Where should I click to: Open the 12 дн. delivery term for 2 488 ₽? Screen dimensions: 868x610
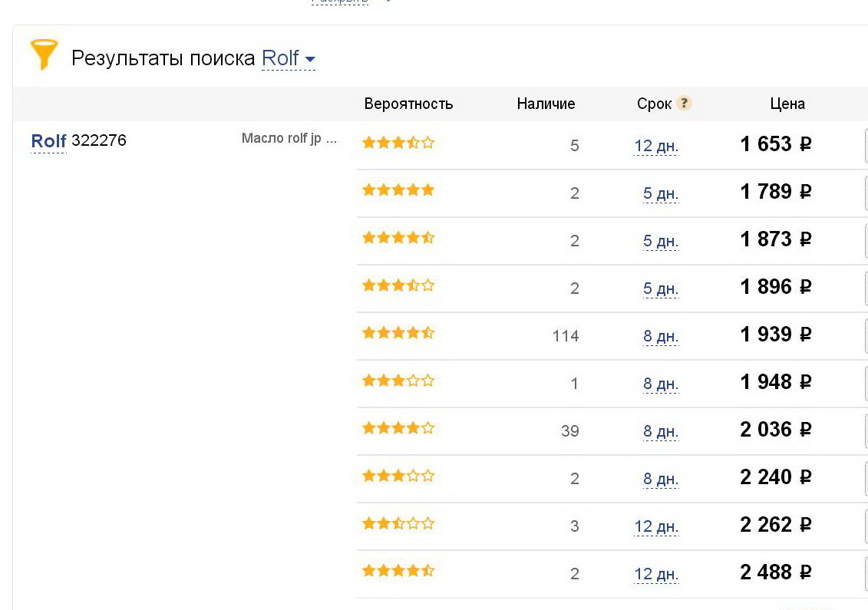656,575
